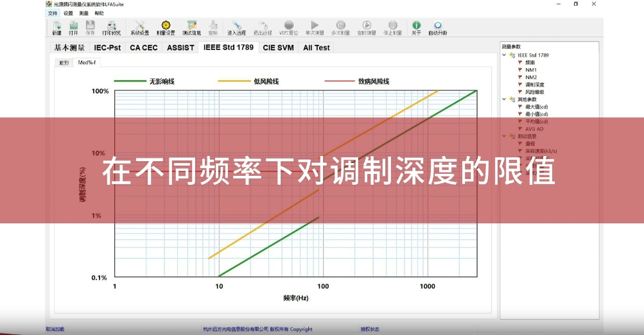Screen dimensions: 644x335
Task: Click the 关于 (About) icon
Action: (416, 27)
